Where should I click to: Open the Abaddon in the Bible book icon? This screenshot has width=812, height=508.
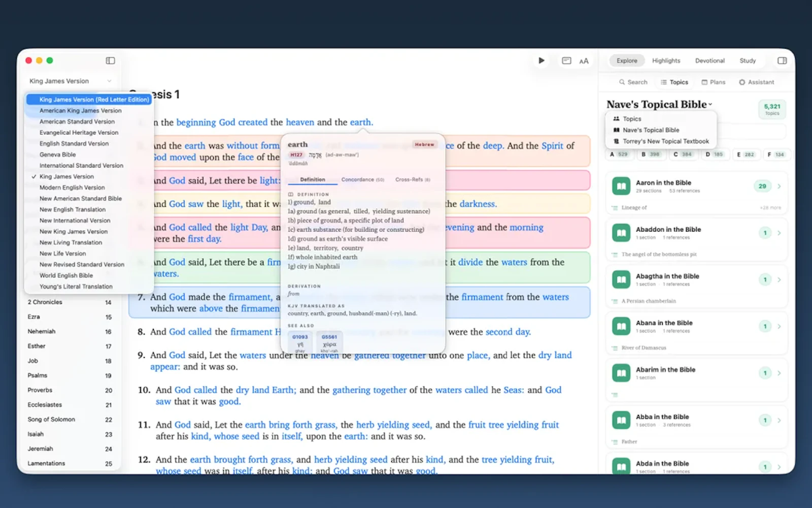621,233
